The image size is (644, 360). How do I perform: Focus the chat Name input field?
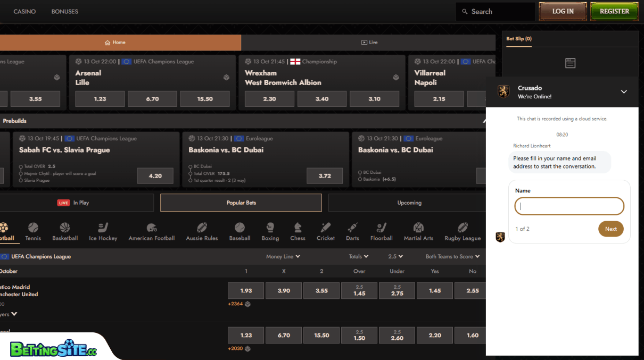pos(569,206)
